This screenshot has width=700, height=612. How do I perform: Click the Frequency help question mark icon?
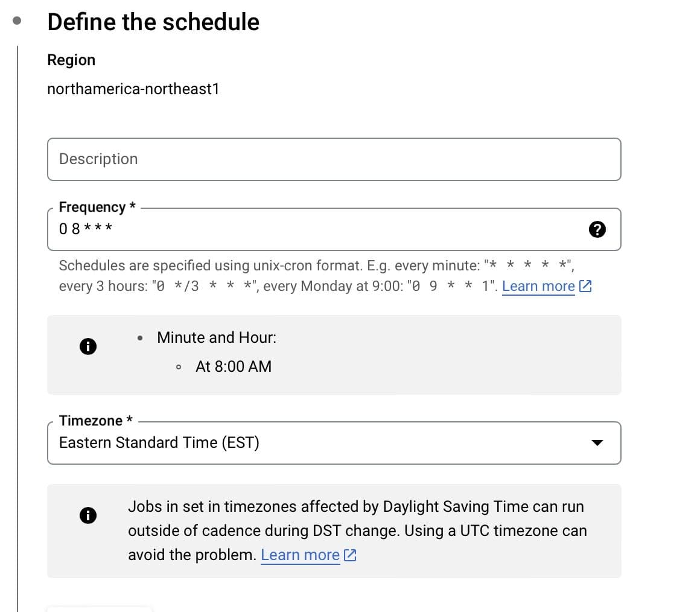[x=596, y=229]
